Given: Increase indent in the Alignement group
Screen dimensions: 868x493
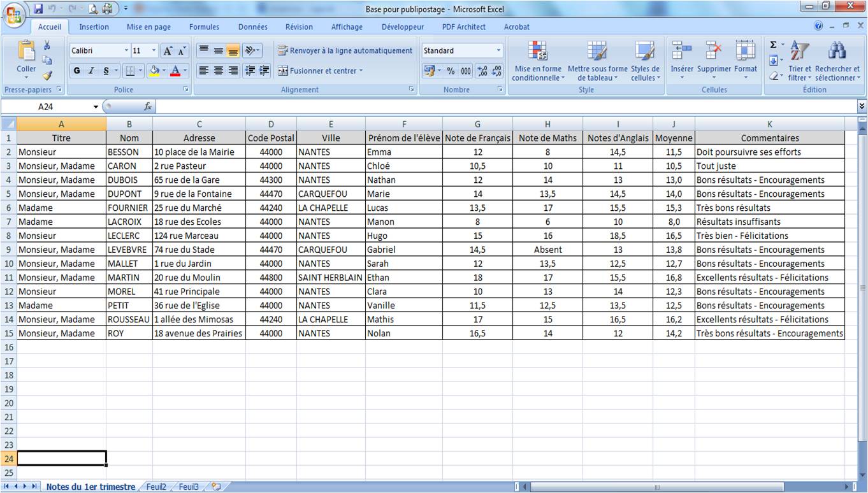Looking at the screenshot, I should pos(264,71).
